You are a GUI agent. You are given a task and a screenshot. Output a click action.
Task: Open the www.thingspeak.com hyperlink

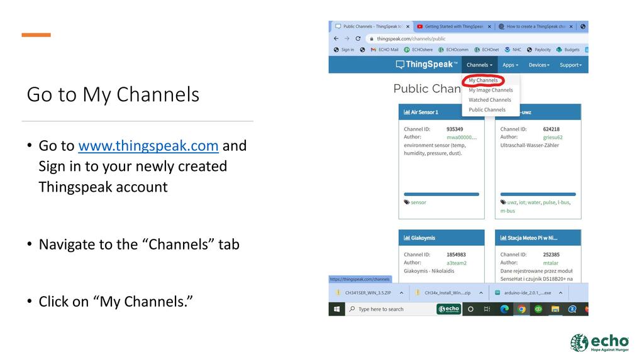coord(148,146)
